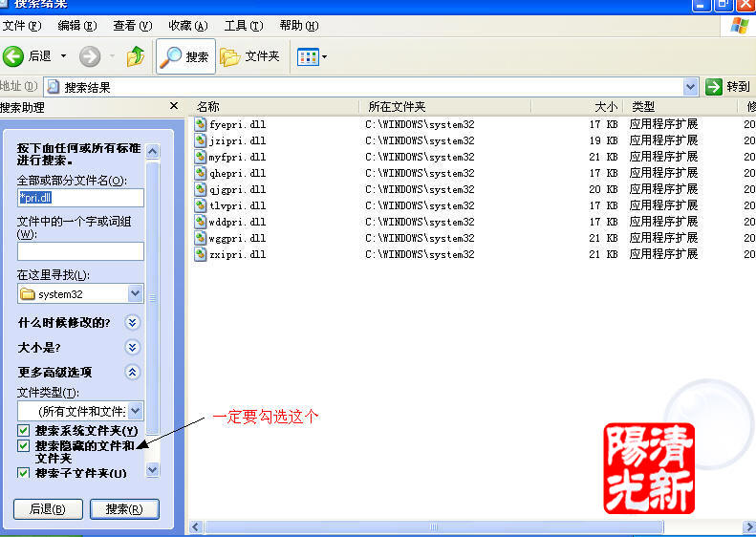Click 19 KB size of jzipri.dll
The width and height of the screenshot is (756, 537).
tap(603, 140)
